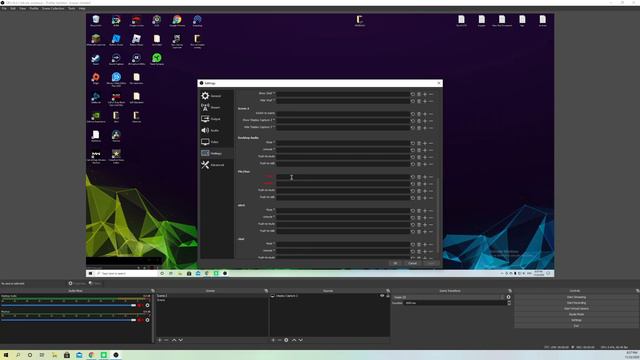Open Output section in Settings sidebar
The height and width of the screenshot is (360, 640).
click(x=216, y=119)
